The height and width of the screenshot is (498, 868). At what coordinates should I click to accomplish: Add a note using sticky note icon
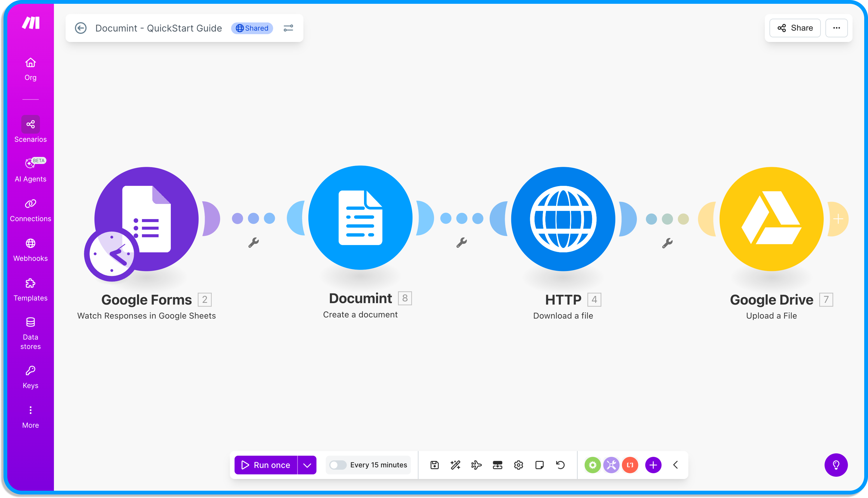point(539,465)
